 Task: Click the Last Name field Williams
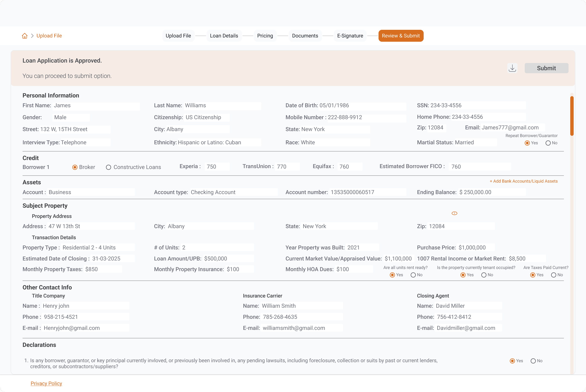(222, 106)
